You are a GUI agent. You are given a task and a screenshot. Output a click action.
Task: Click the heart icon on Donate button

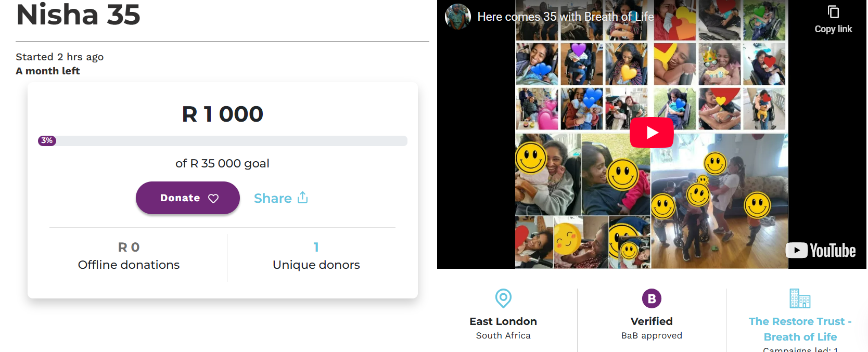coord(213,198)
